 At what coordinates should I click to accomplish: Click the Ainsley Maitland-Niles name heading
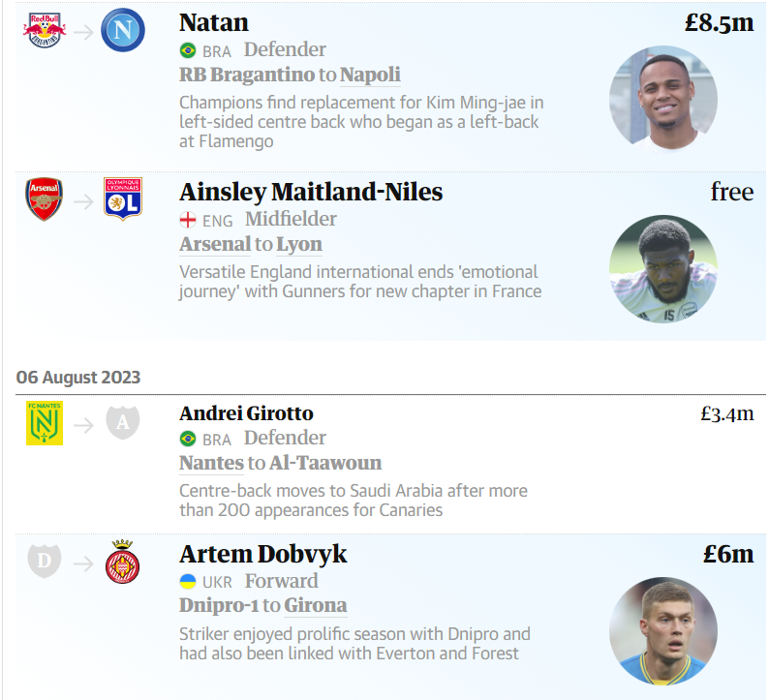point(311,192)
